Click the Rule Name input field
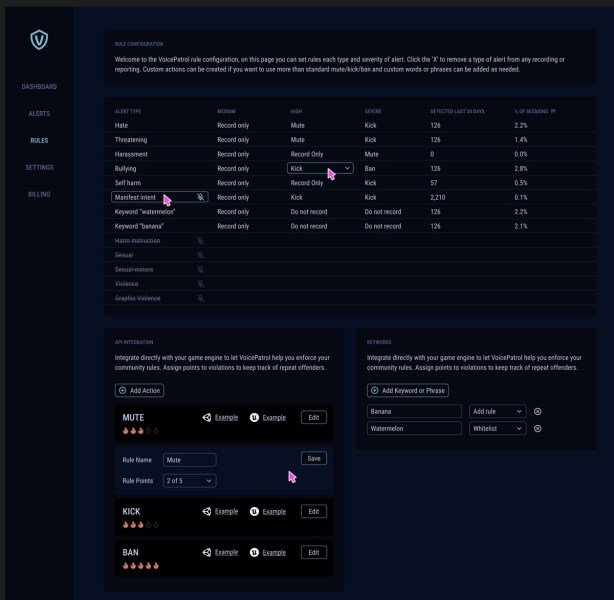This screenshot has height=600, width=614. (190, 460)
